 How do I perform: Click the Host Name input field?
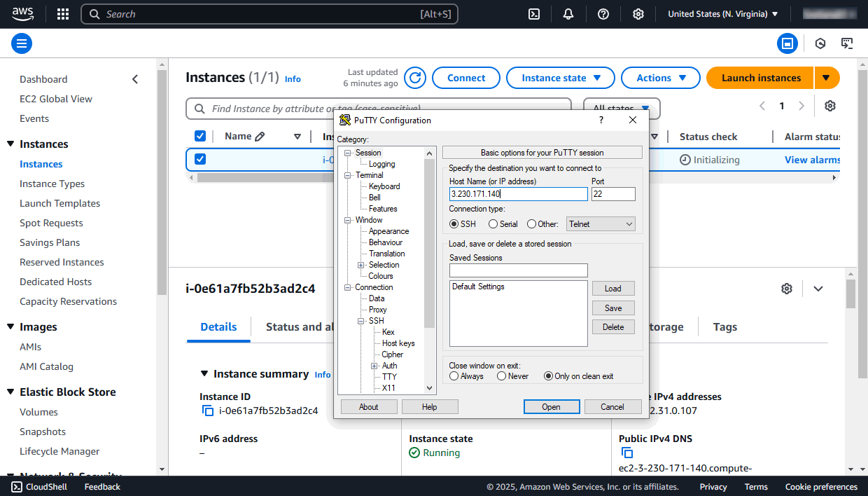coord(518,193)
